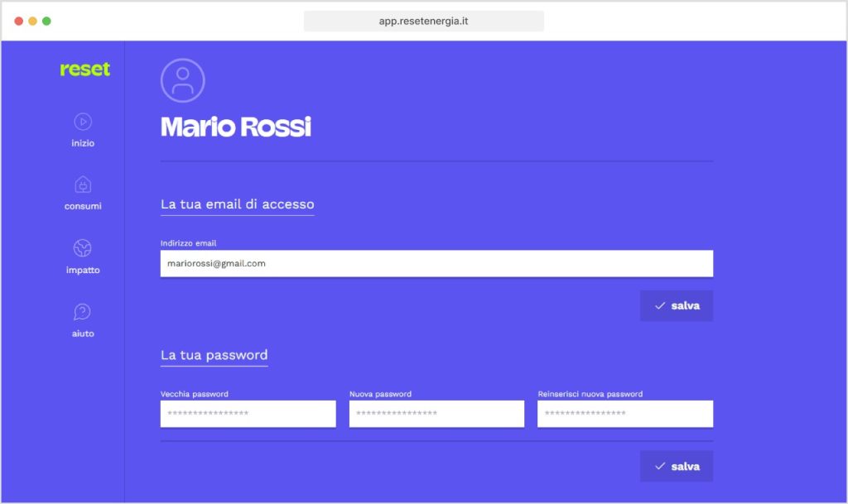Click the 'La tua password' heading

[214, 355]
